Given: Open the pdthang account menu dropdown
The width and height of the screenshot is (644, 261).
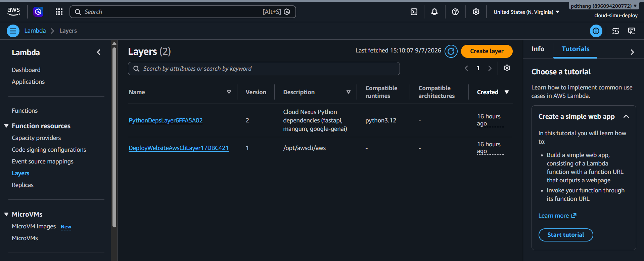Looking at the screenshot, I should point(604,6).
